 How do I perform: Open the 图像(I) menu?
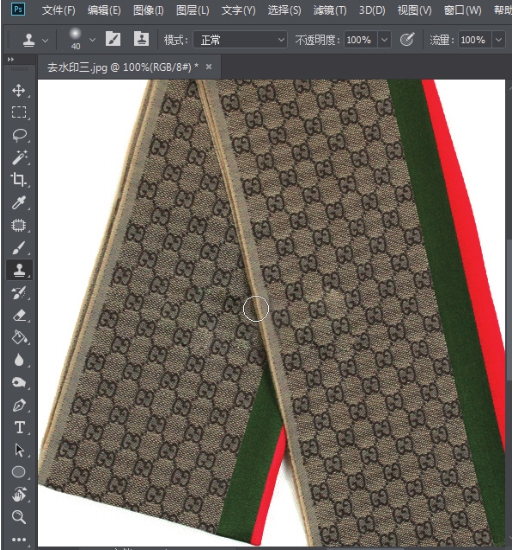click(x=148, y=11)
